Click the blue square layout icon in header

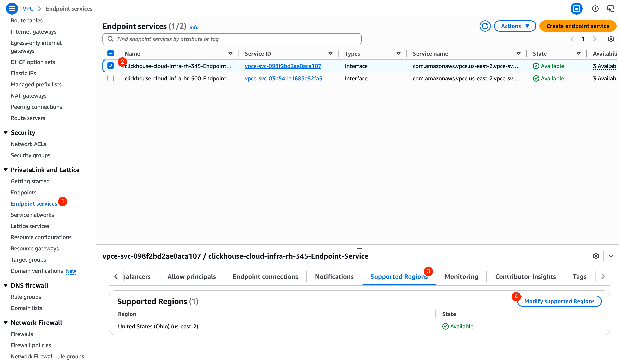click(577, 9)
